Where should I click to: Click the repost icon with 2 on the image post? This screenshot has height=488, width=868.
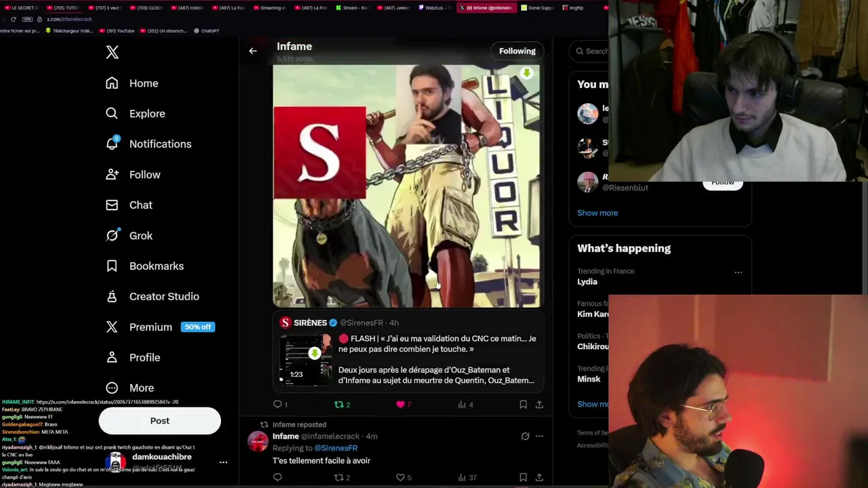(x=339, y=405)
